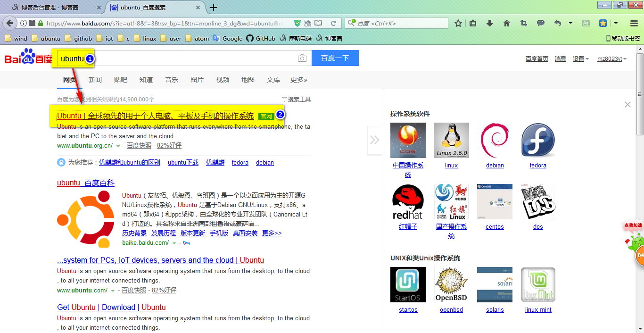Select the 视频 search tab

222,80
